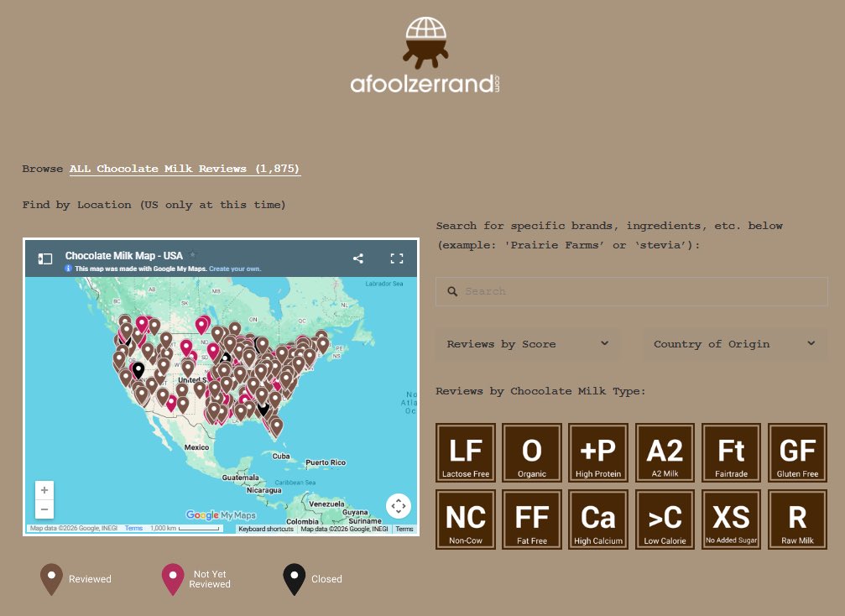Open the Fairtrade (Ft) tile
Image resolution: width=845 pixels, height=616 pixels.
[731, 452]
